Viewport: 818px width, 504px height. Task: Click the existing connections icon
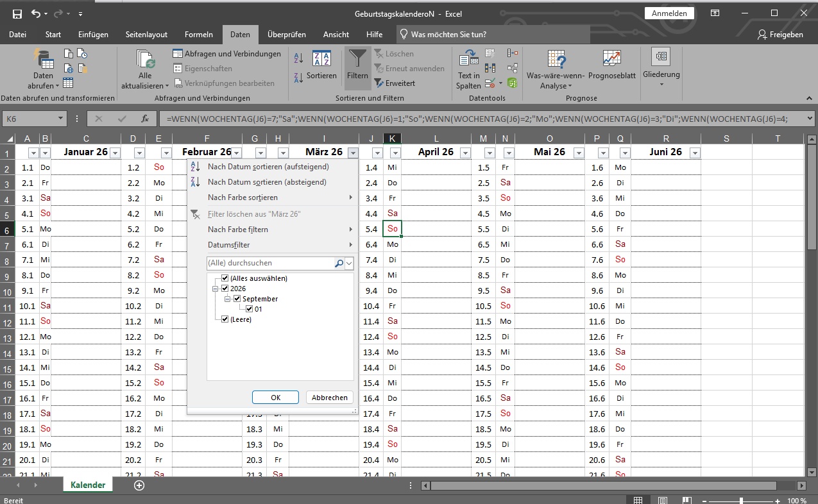(82, 69)
